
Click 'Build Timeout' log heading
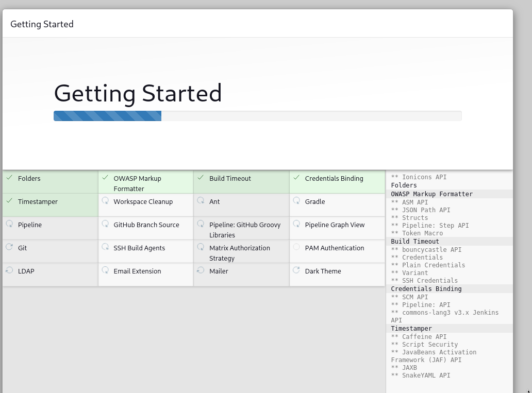415,242
